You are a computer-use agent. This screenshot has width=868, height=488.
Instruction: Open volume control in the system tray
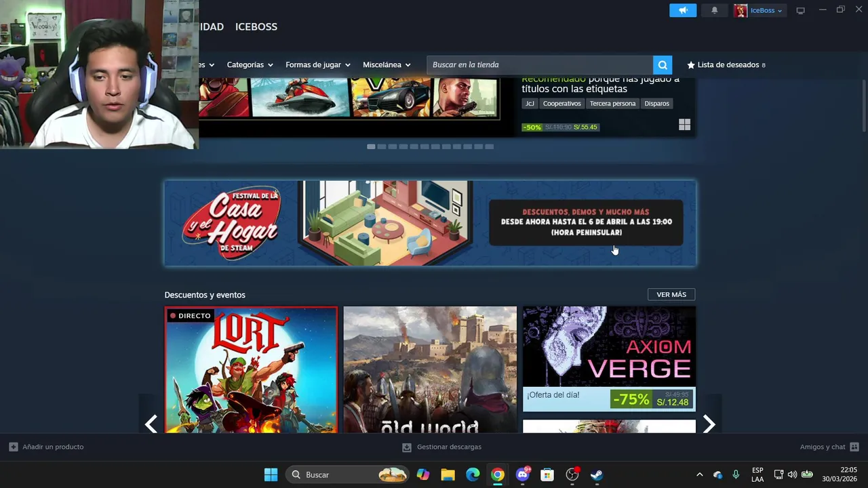point(792,474)
